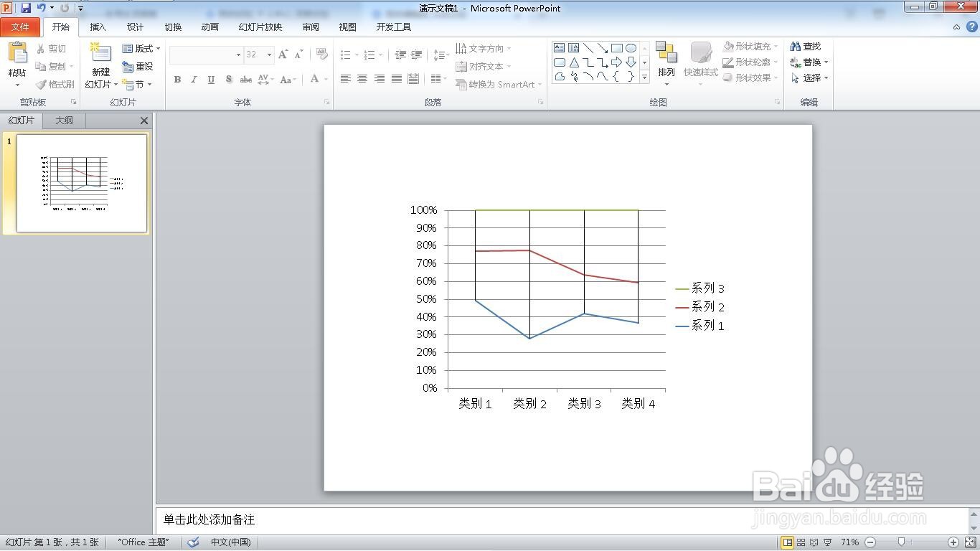This screenshot has height=551, width=980.
Task: Select the isosceles triangle shape
Action: (x=574, y=62)
